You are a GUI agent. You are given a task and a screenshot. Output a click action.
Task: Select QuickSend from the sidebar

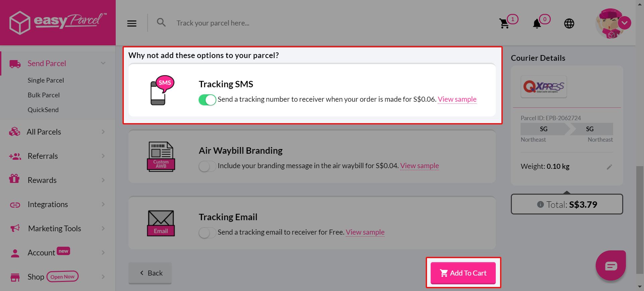click(x=43, y=109)
